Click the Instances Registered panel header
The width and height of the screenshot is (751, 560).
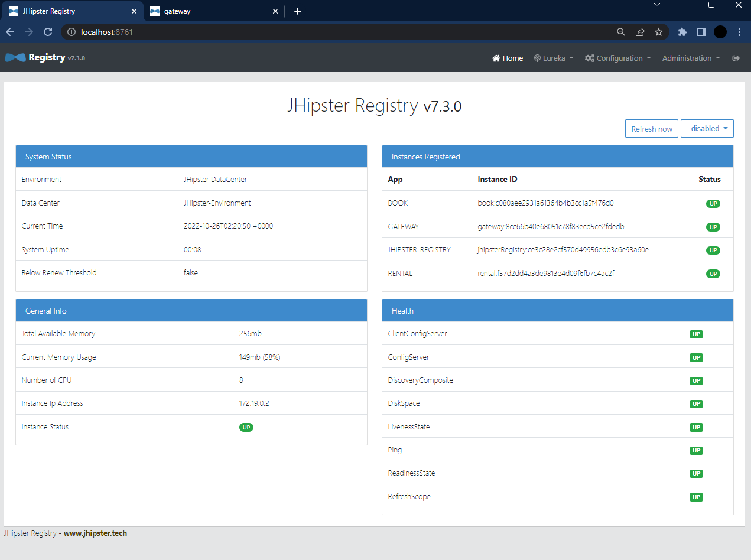click(558, 157)
